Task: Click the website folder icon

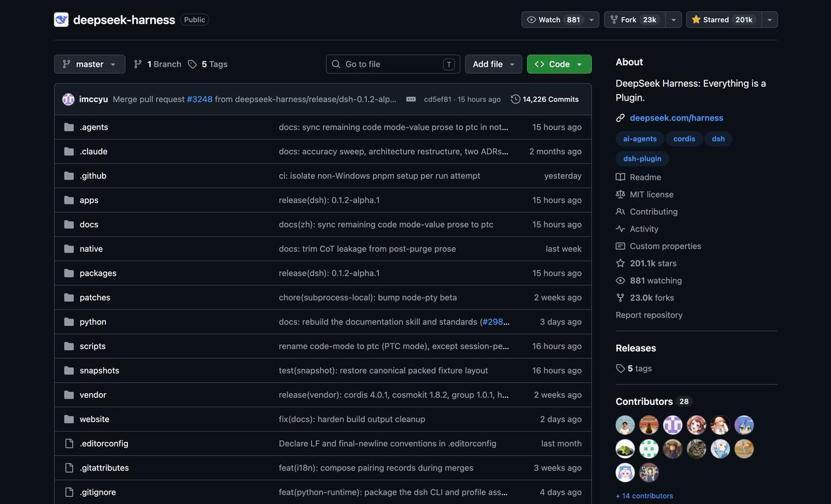Action: [69, 419]
